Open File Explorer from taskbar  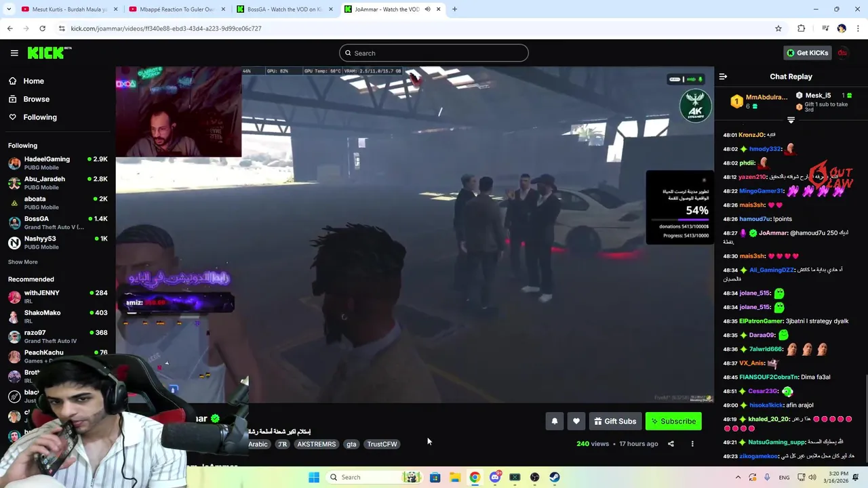coord(455,477)
